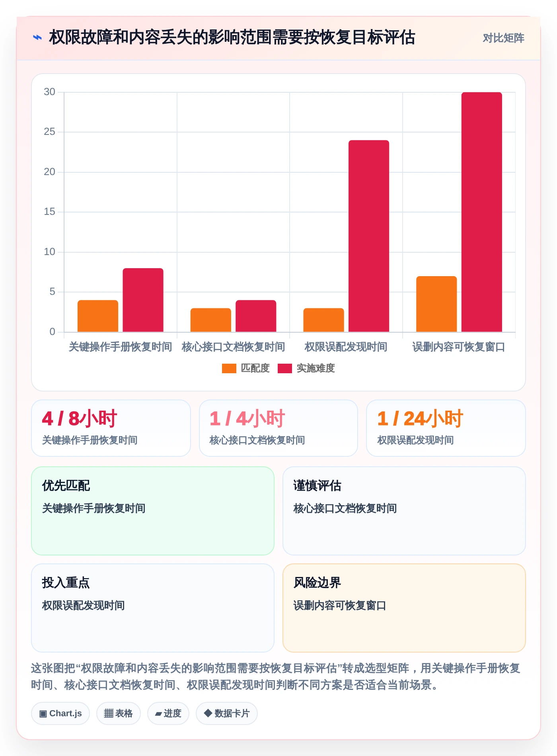Select the 投入重点 matrix card
Screen dimensions: 557x756
click(x=153, y=608)
